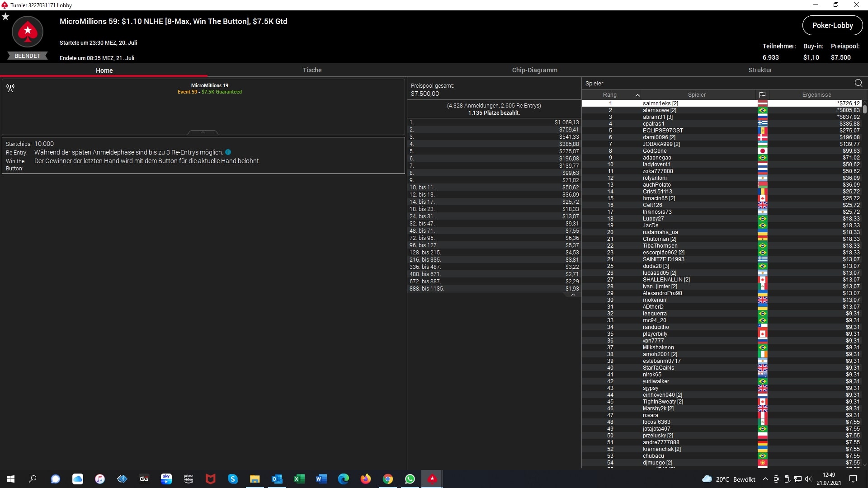Click the BEENDET status badge
The width and height of the screenshot is (868, 488).
point(28,56)
